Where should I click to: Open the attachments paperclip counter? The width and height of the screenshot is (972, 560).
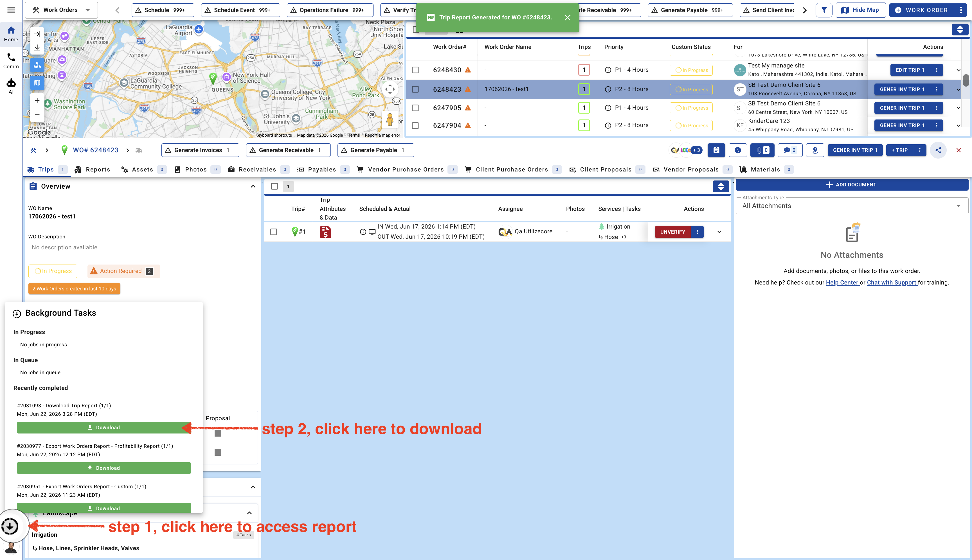[x=762, y=150]
